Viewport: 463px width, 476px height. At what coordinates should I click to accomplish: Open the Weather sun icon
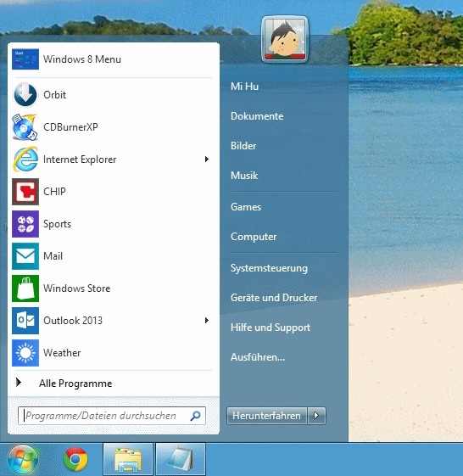25,353
